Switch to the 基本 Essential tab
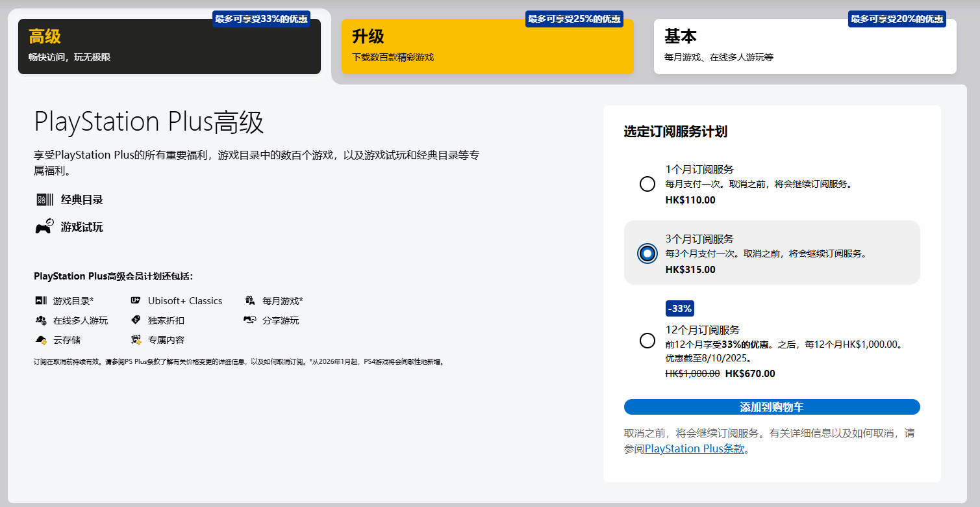The height and width of the screenshot is (507, 980). (x=805, y=46)
